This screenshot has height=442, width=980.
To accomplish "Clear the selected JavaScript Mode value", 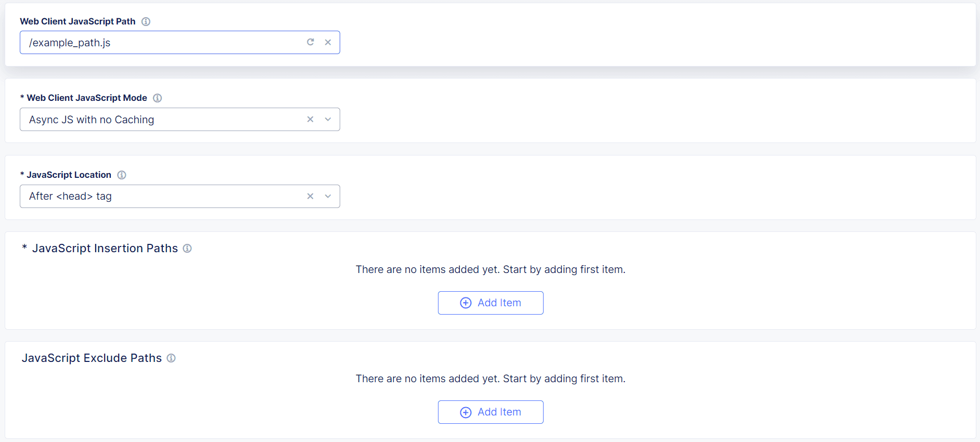I will tap(310, 119).
